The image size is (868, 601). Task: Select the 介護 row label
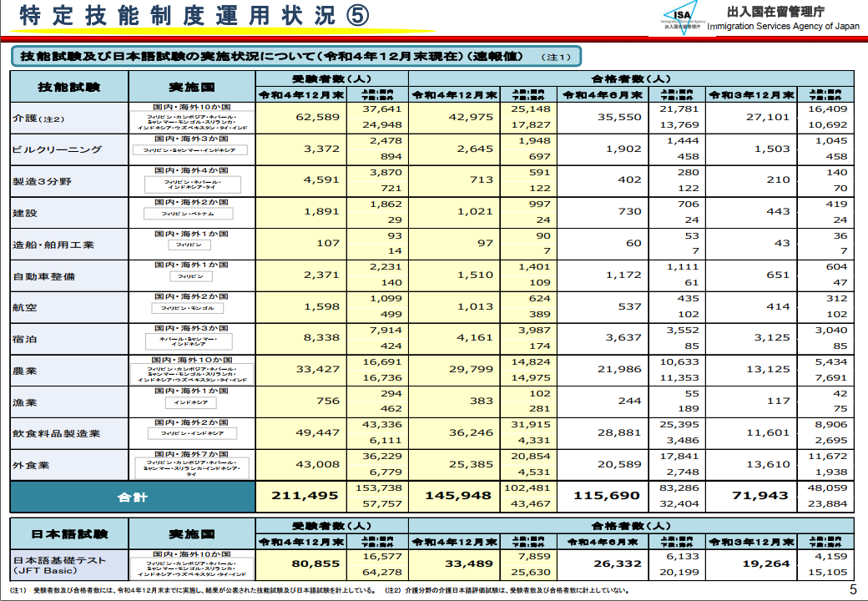coord(38,119)
